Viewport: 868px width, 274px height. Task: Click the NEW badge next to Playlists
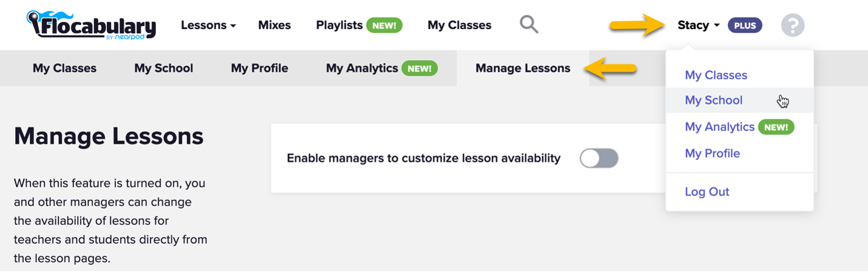tap(384, 25)
